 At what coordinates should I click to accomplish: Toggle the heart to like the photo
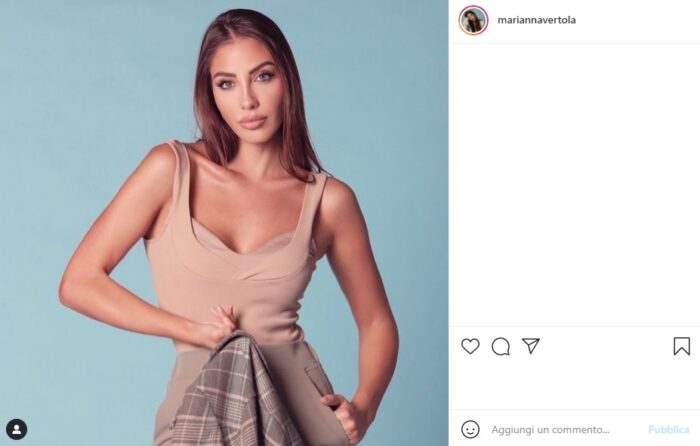coord(470,346)
